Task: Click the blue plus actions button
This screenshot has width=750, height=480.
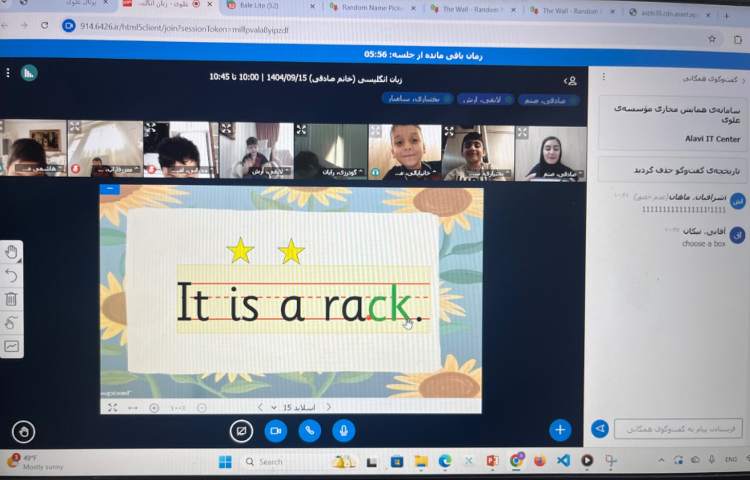Action: click(560, 430)
